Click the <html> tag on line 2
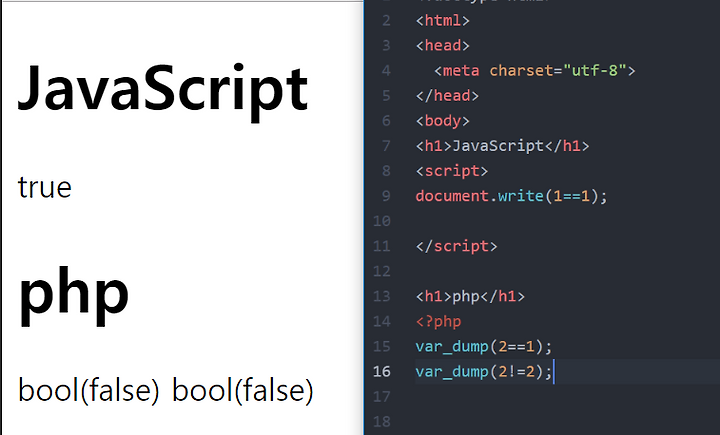The height and width of the screenshot is (435, 720). (443, 21)
